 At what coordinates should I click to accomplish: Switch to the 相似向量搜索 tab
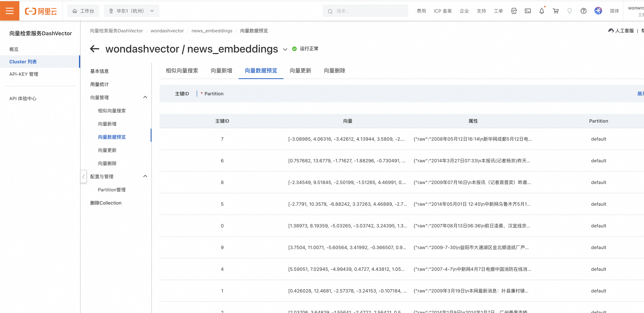click(181, 71)
